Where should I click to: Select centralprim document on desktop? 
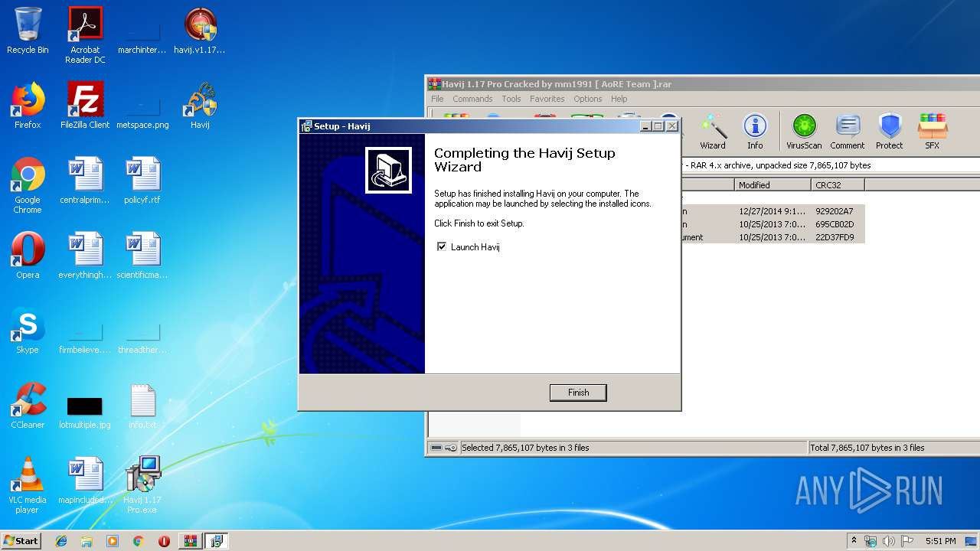85,181
